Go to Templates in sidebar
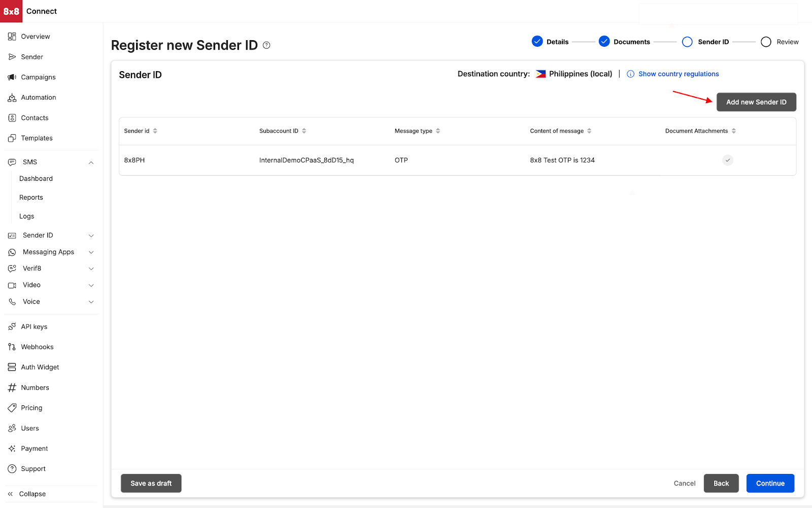 [x=37, y=138]
